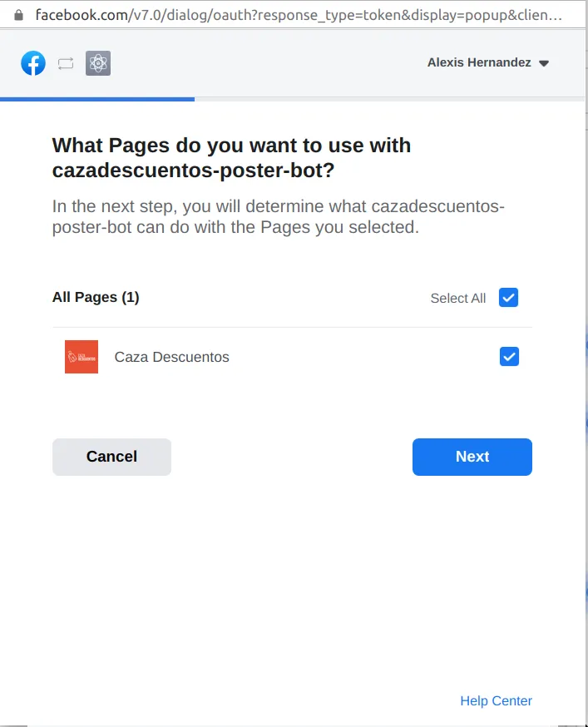
Task: Open the Caza Descuentos page logo thumbnail
Action: (x=82, y=357)
